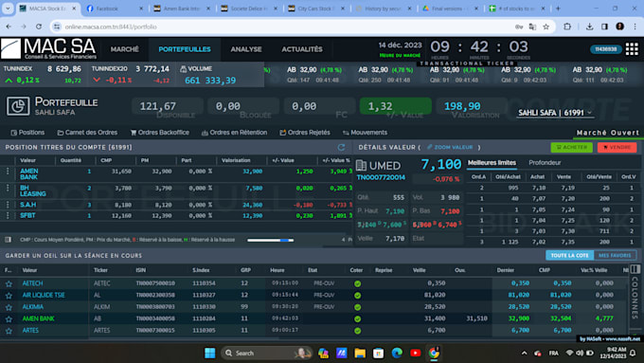Select the Profondeur tab
The image size is (644, 363).
click(x=545, y=163)
